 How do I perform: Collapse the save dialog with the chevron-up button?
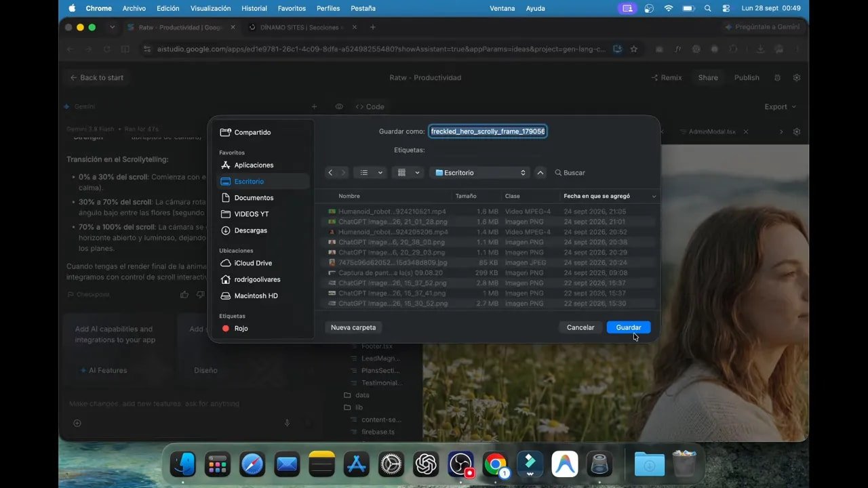[x=540, y=173]
